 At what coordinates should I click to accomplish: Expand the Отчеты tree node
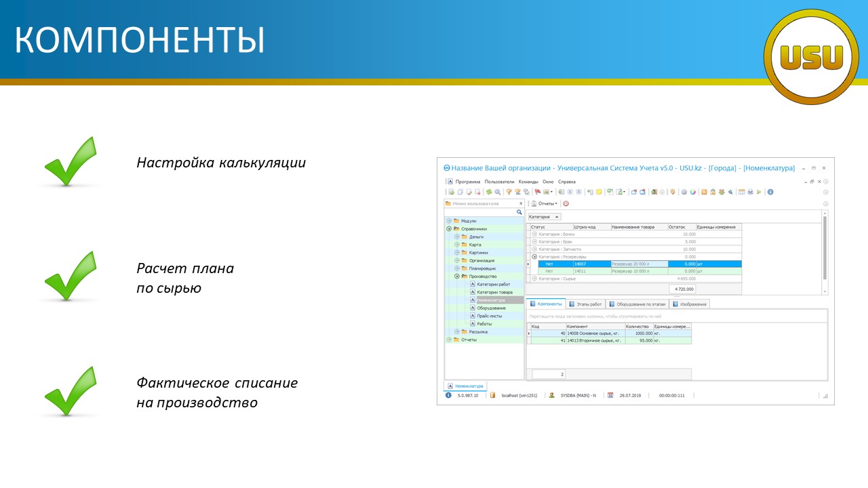[449, 340]
